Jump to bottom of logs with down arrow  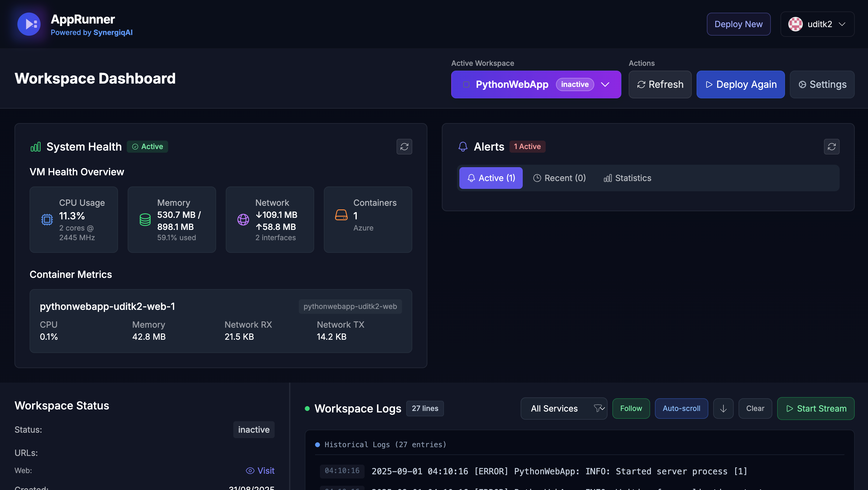pyautogui.click(x=723, y=409)
